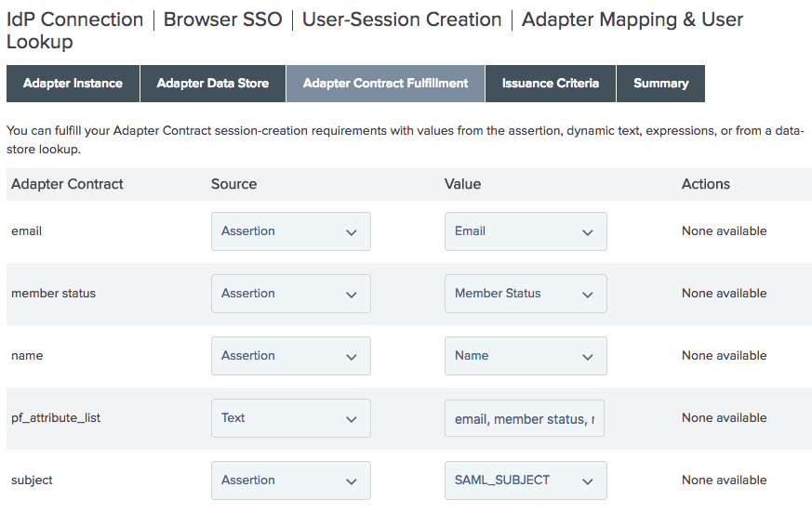Click None available in the pf_attribute_list row
The height and width of the screenshot is (513, 812).
pyautogui.click(x=724, y=418)
